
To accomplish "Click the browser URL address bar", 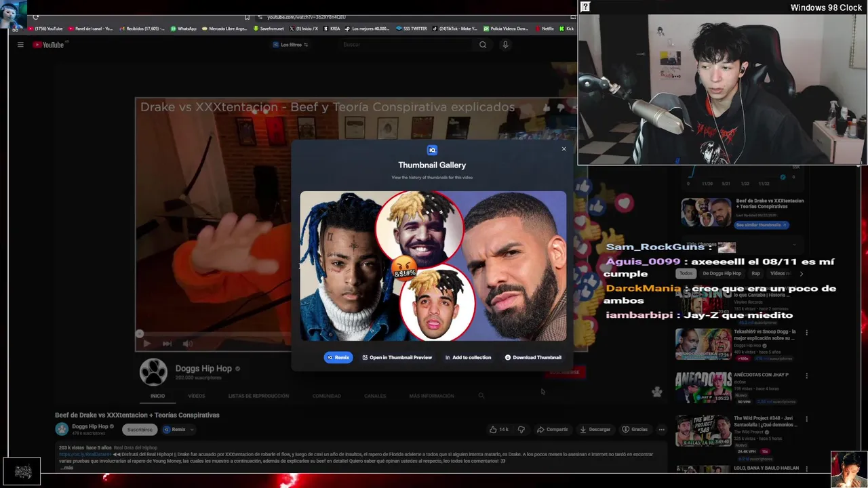I will pyautogui.click(x=306, y=17).
